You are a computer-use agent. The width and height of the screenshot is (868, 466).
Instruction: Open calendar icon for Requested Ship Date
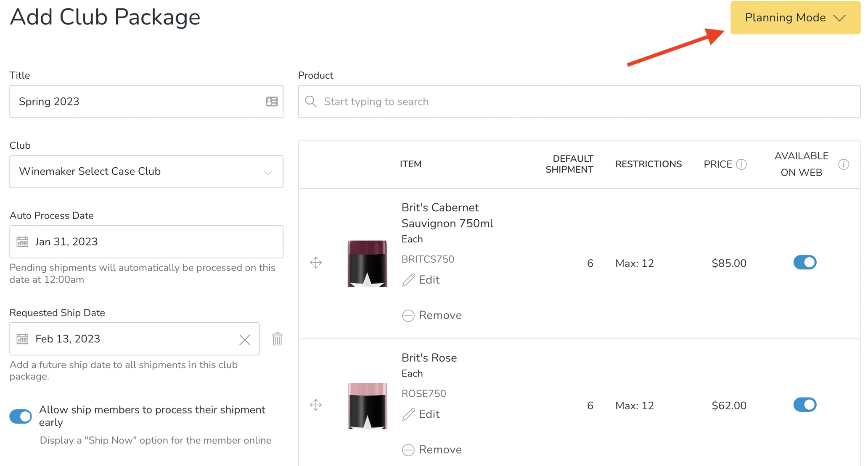22,339
